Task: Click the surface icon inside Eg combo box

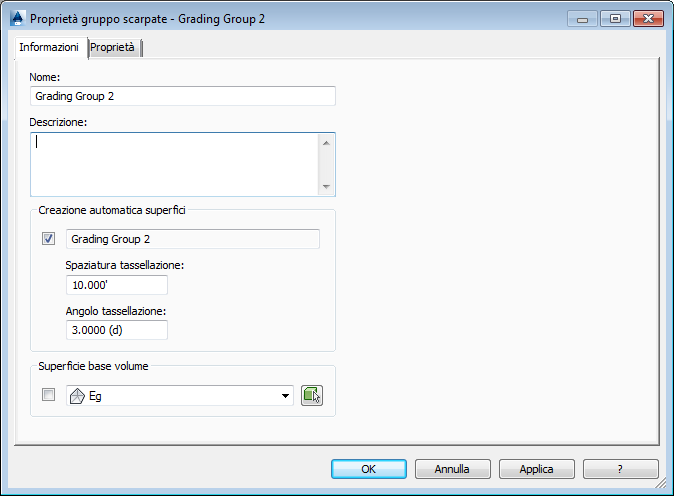Action: (77, 396)
